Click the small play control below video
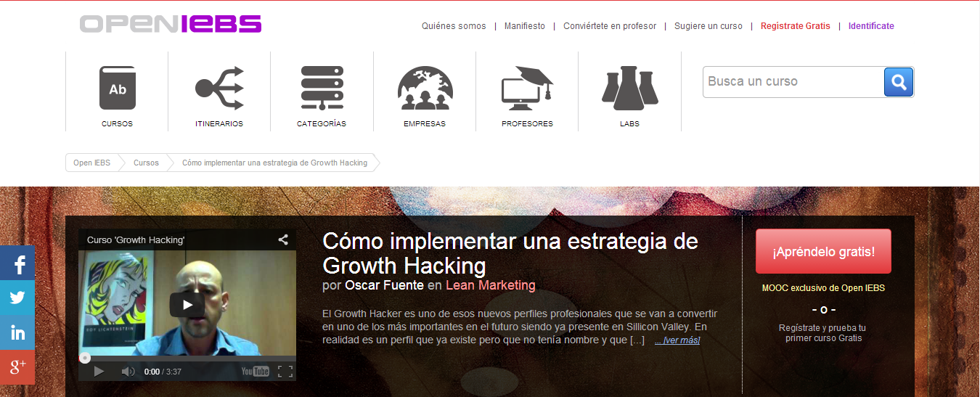980x397 pixels. pyautogui.click(x=99, y=372)
